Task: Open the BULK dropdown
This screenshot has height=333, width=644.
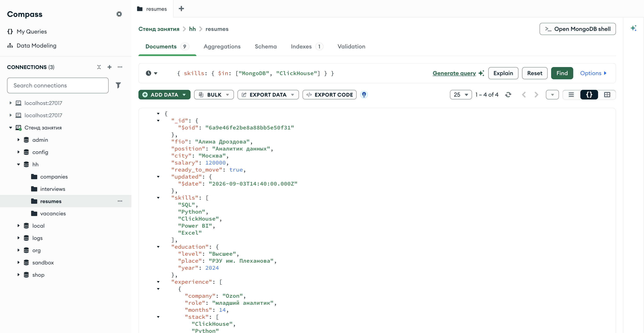Action: click(x=214, y=95)
